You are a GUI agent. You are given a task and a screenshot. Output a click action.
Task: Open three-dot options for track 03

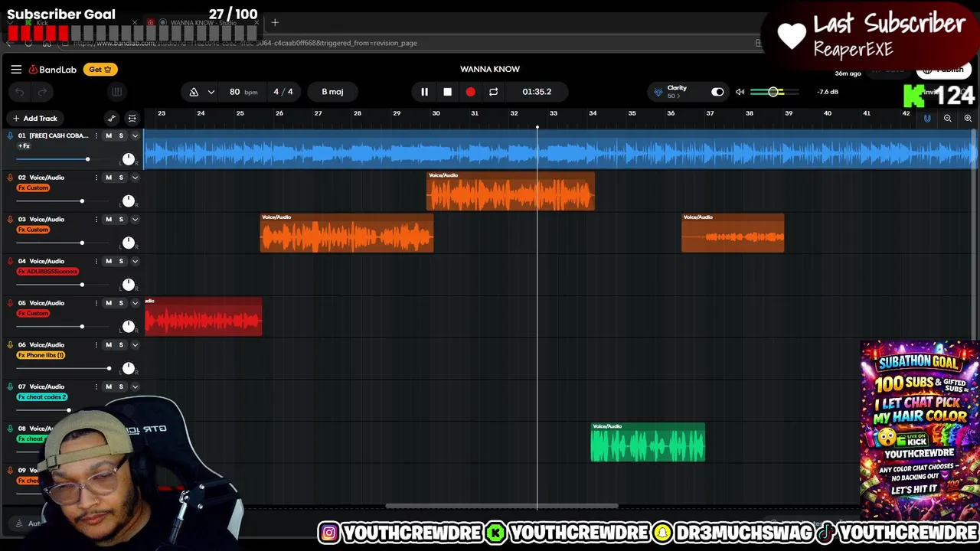[x=96, y=220]
